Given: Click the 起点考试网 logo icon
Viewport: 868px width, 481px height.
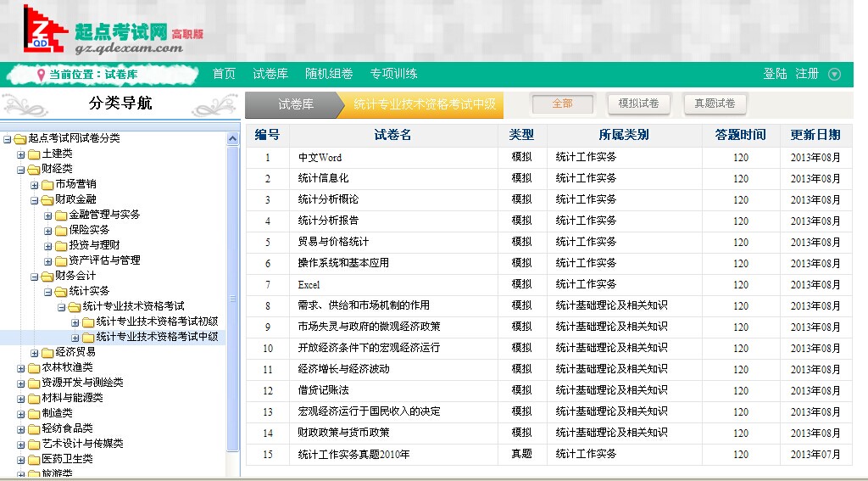Looking at the screenshot, I should click(x=45, y=30).
